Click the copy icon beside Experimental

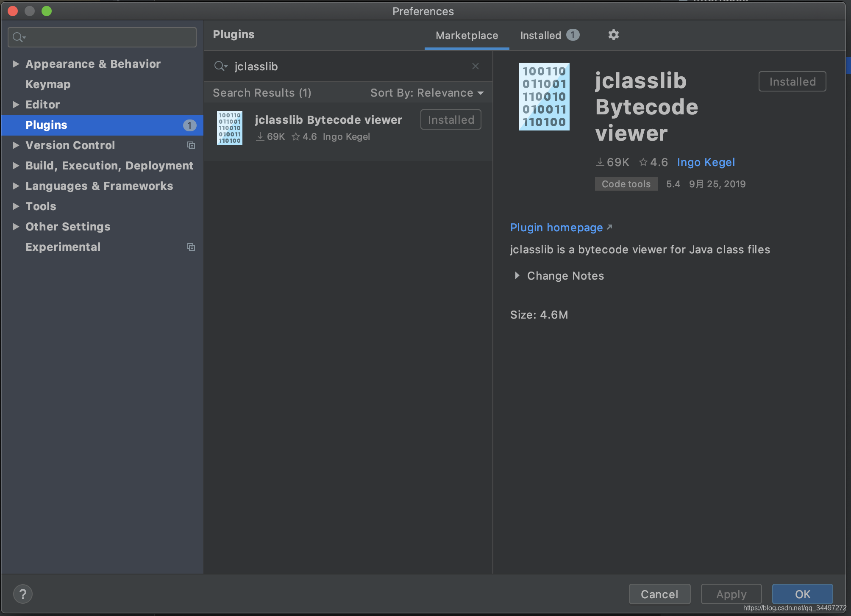[x=191, y=247]
